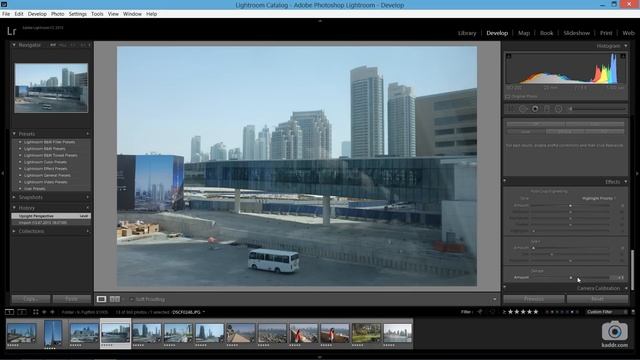Open the DSCF0246.JPG filename dropdown
The image size is (640, 360).
(189, 312)
